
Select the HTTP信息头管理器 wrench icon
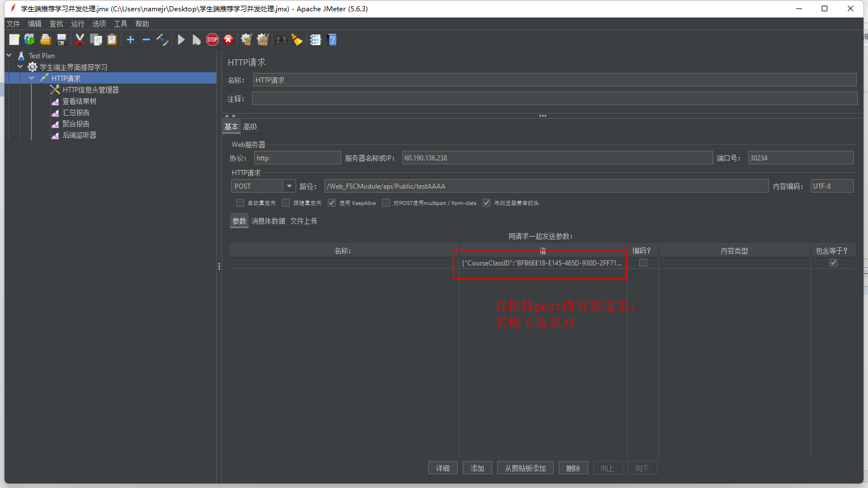55,89
